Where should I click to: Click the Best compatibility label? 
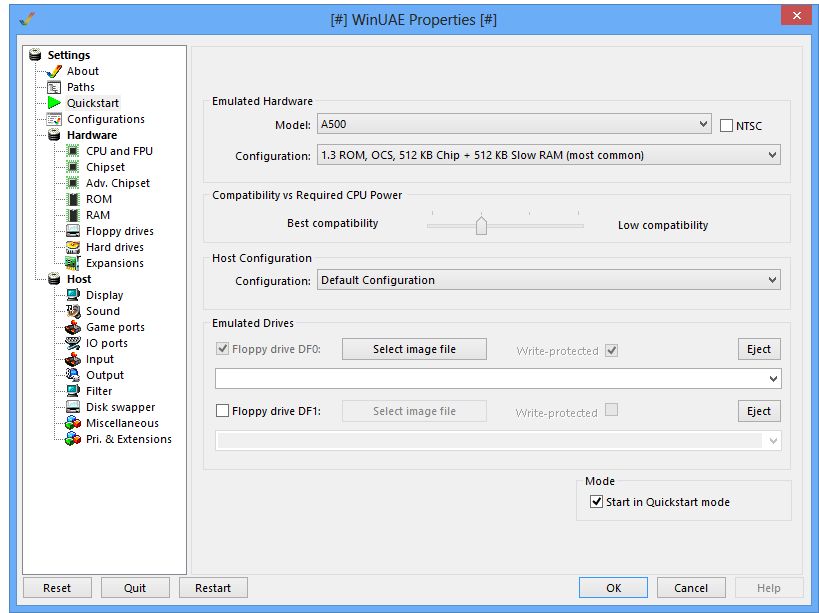(x=332, y=223)
